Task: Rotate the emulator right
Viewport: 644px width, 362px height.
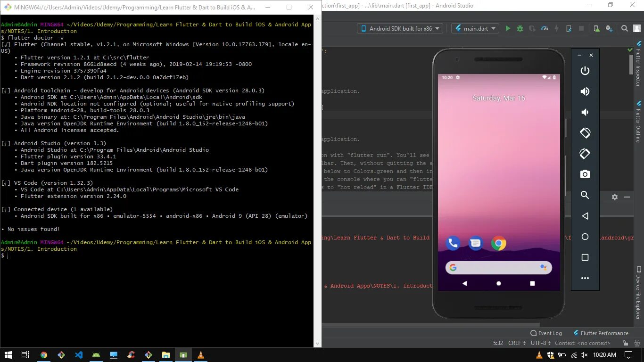Action: pyautogui.click(x=585, y=154)
